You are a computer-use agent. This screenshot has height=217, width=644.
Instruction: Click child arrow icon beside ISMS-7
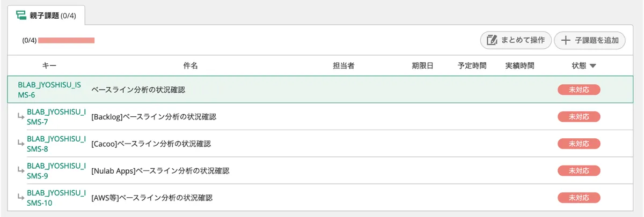tap(20, 116)
